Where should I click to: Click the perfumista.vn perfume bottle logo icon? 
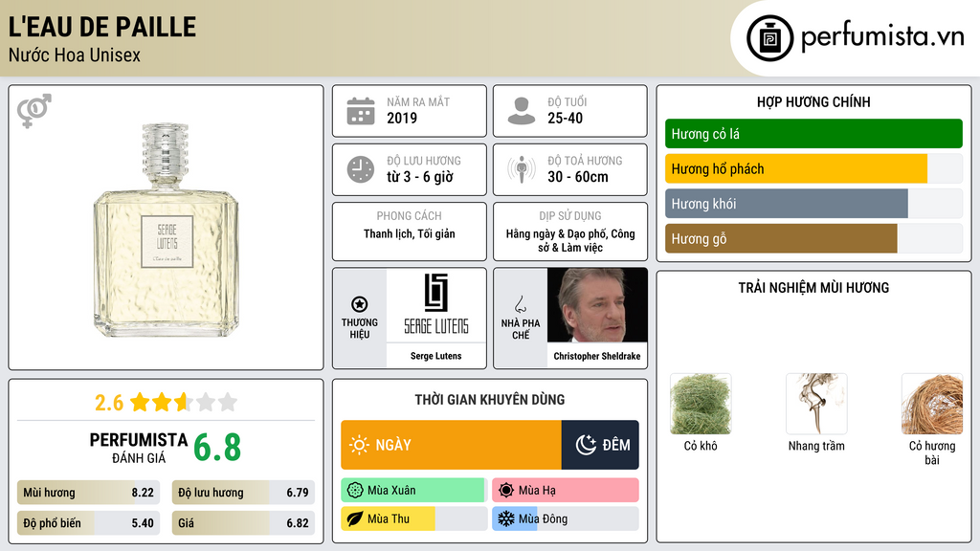point(769,38)
